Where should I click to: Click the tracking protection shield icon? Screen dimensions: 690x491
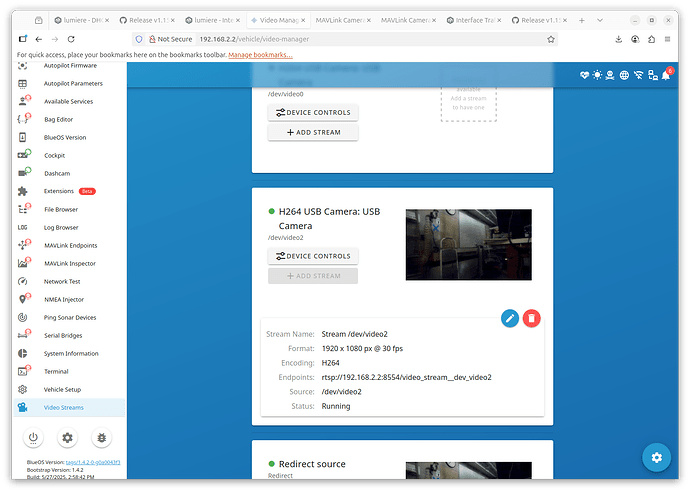tap(139, 39)
